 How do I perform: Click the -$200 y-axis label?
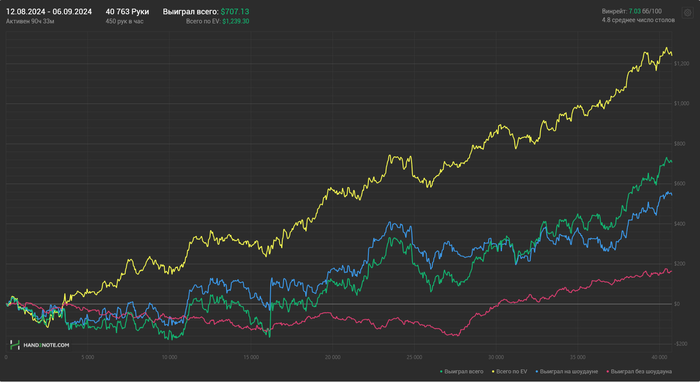(680, 344)
